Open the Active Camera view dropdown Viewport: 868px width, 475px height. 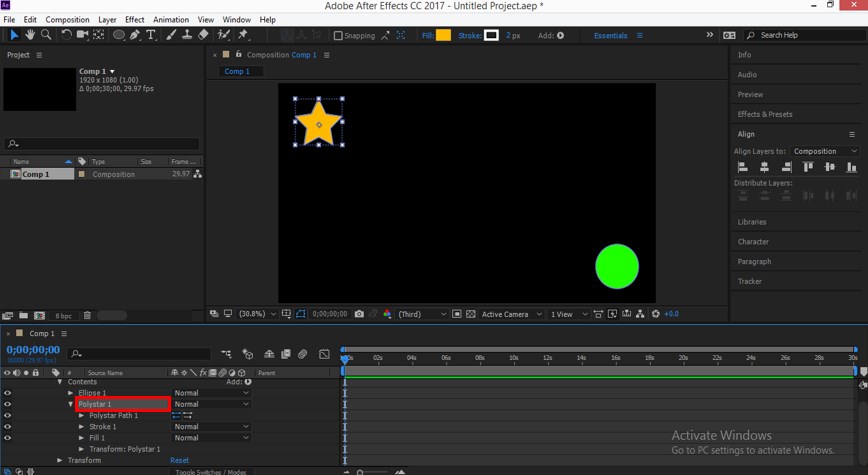[509, 314]
